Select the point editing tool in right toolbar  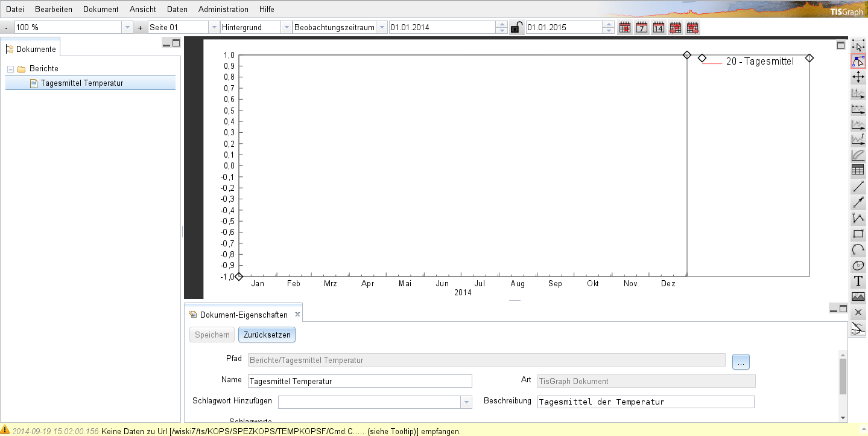pyautogui.click(x=858, y=60)
